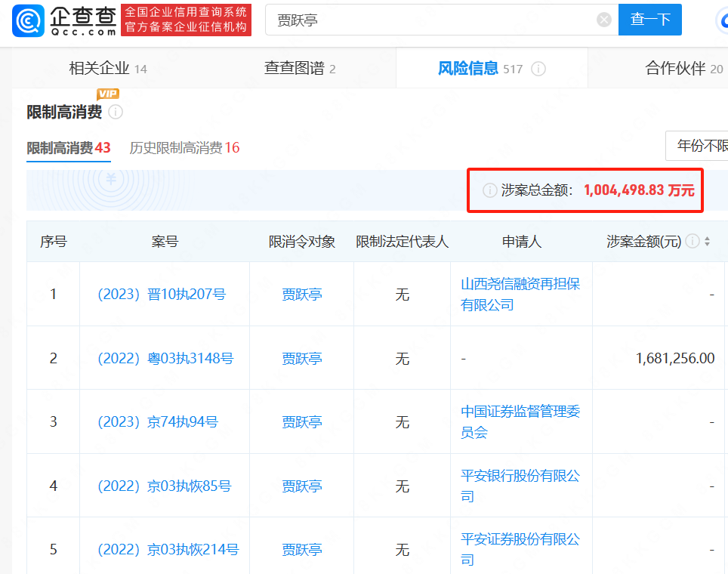The height and width of the screenshot is (574, 728).
Task: Open applicant 中国证券监督管理委员会
Action: tap(520, 421)
